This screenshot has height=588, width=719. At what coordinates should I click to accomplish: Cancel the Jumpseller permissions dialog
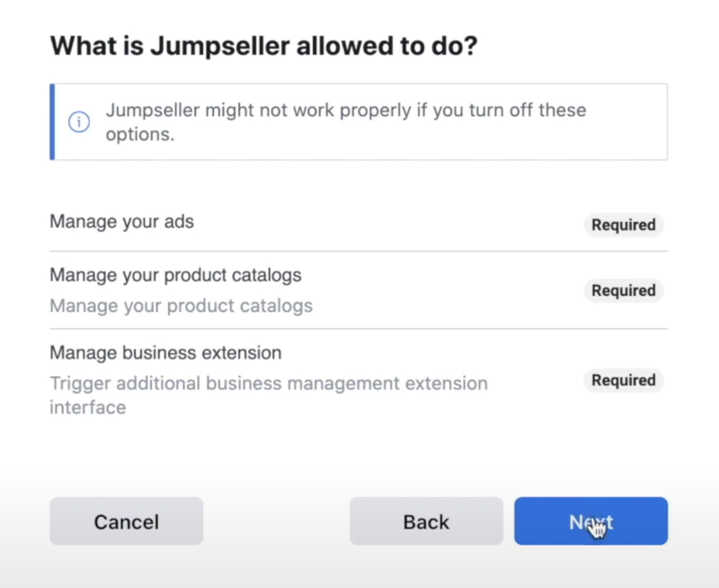pyautogui.click(x=126, y=521)
